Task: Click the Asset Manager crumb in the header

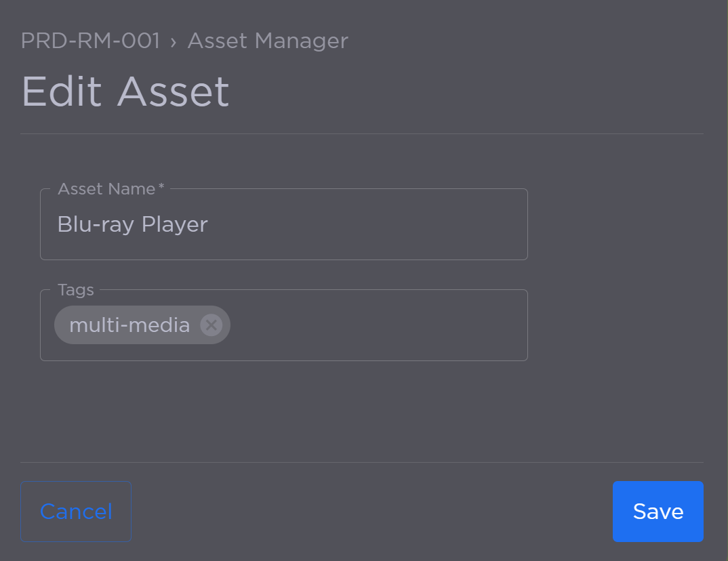Action: click(x=268, y=41)
